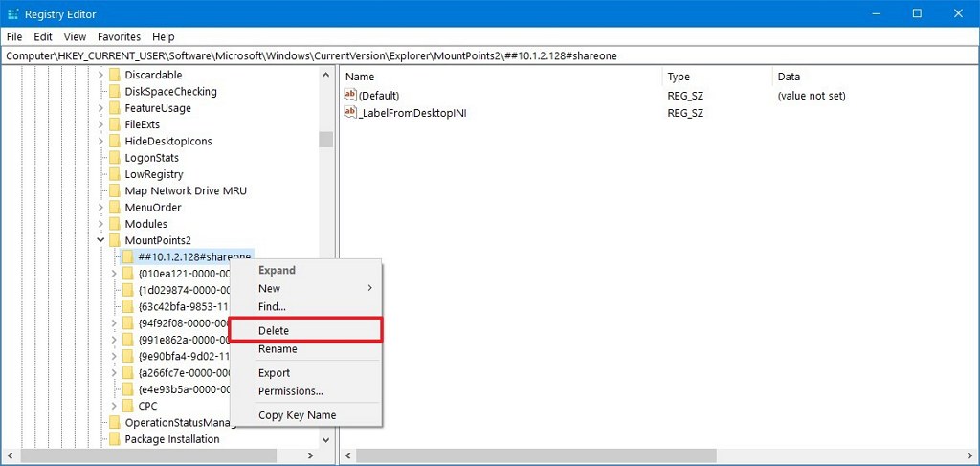The image size is (980, 466).
Task: Choose Permissions... from the context menu
Action: pos(305,391)
